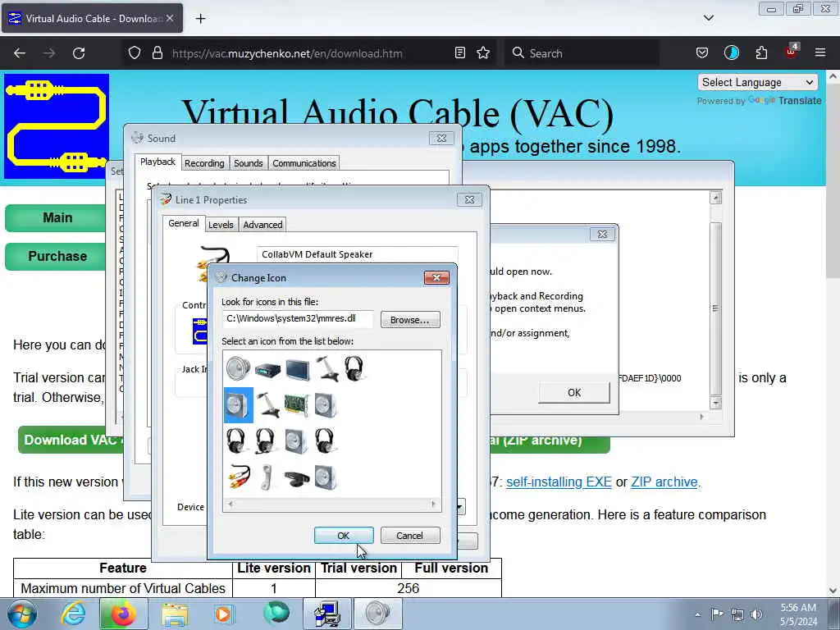Open Communications tab in the Sound window
Image resolution: width=840 pixels, height=630 pixels.
304,163
